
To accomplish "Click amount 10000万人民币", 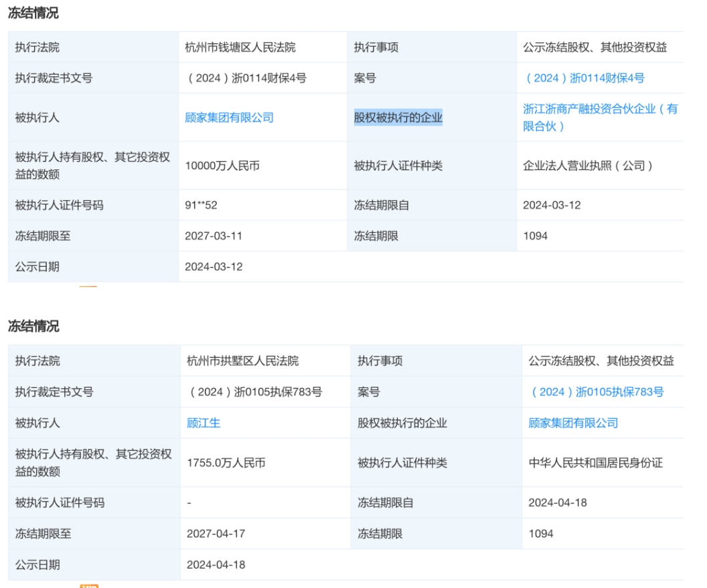I will click(222, 165).
